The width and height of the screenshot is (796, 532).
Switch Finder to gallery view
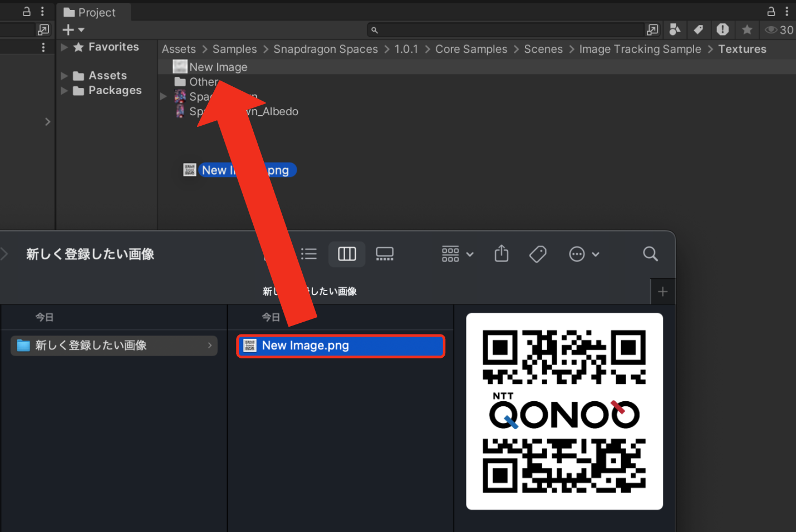tap(385, 254)
